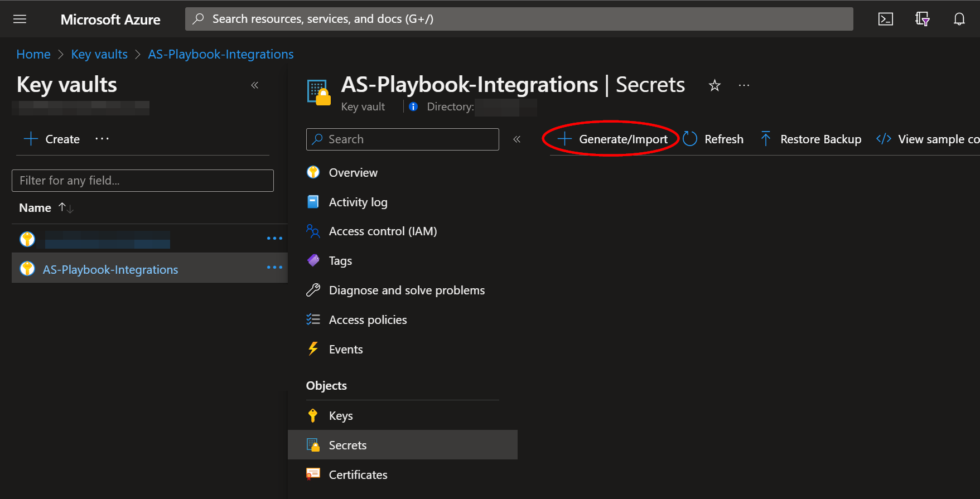Click the AS-Playbook-Integrations vault row icon
The width and height of the screenshot is (980, 499).
click(x=27, y=269)
